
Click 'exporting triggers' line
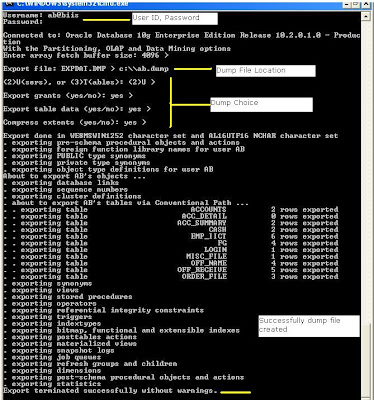click(x=48, y=317)
